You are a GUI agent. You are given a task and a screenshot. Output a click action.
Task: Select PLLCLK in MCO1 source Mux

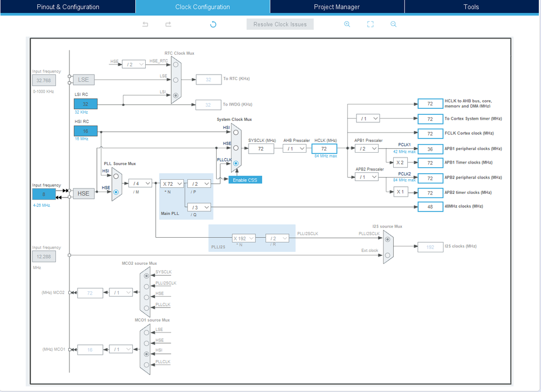pyautogui.click(x=147, y=365)
